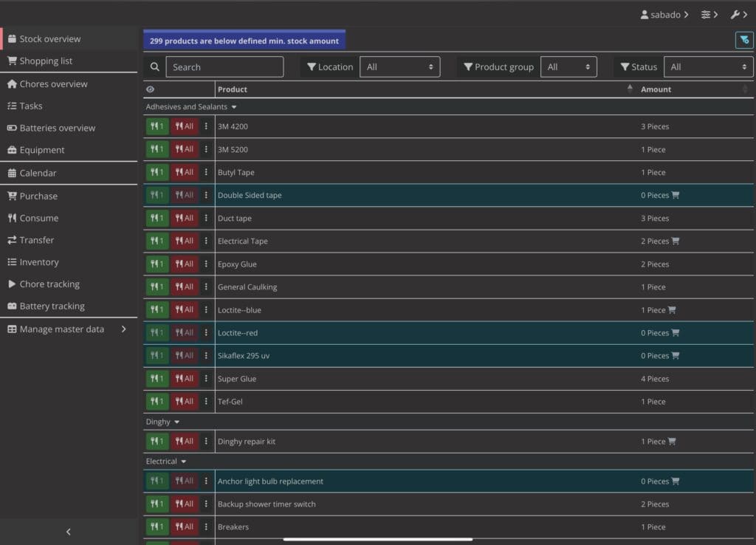
Task: Open the Status filter dropdown
Action: click(708, 67)
